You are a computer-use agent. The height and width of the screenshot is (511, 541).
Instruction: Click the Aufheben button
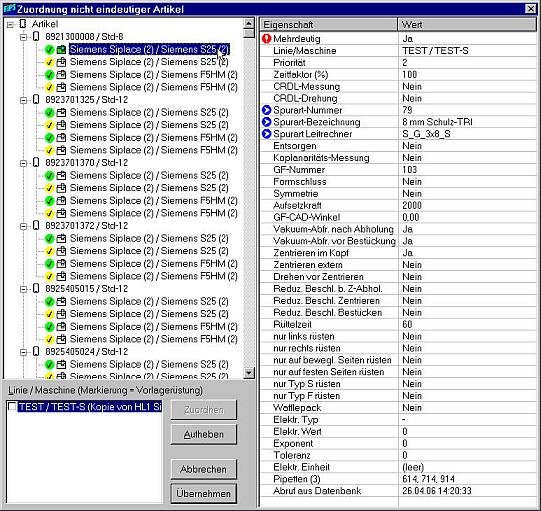tap(204, 434)
